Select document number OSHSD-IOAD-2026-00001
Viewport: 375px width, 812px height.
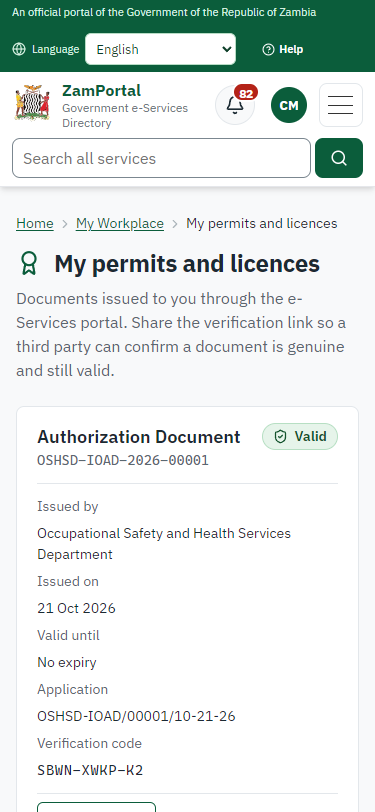(x=123, y=460)
